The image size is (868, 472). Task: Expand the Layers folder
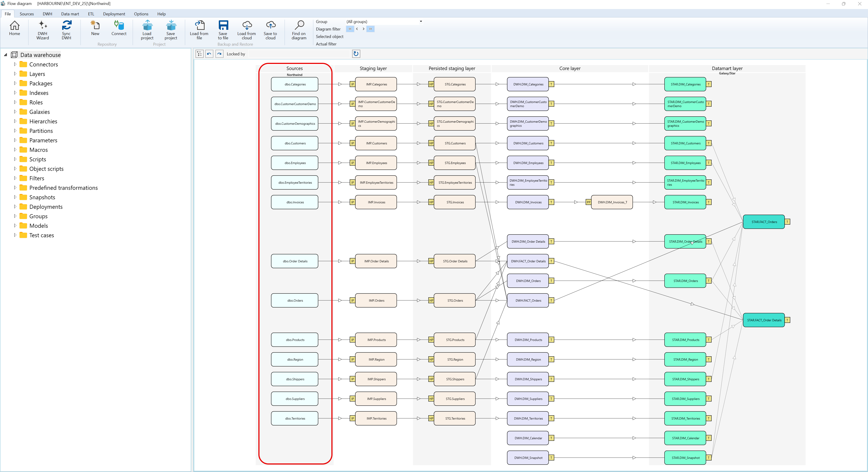[15, 73]
